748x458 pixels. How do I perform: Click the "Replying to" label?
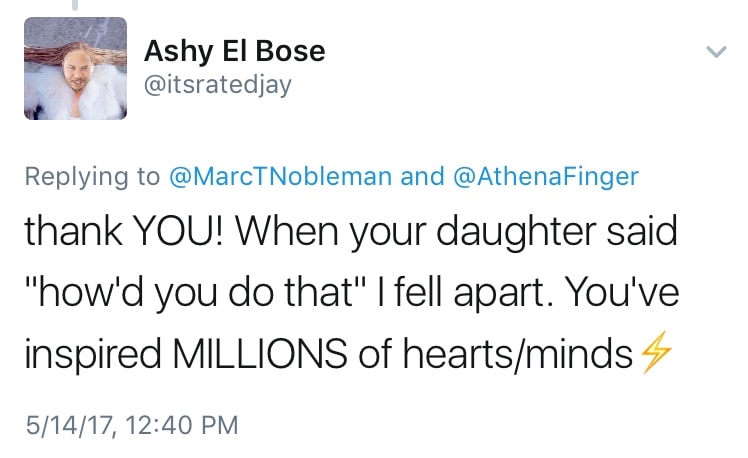click(x=92, y=177)
